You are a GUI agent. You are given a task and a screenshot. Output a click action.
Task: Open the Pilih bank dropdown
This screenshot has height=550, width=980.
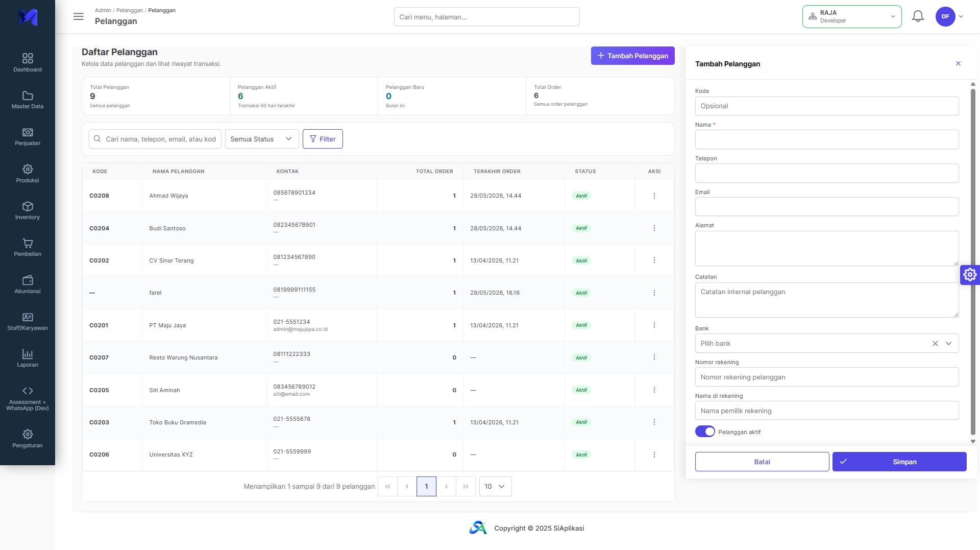826,344
